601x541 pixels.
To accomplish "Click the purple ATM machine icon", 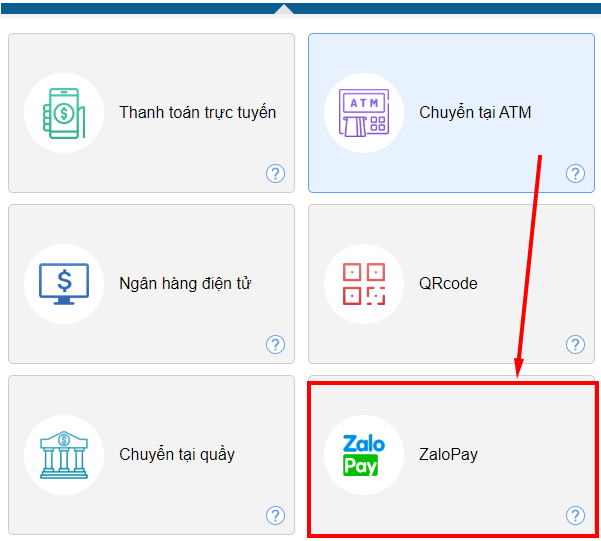I will coord(364,113).
